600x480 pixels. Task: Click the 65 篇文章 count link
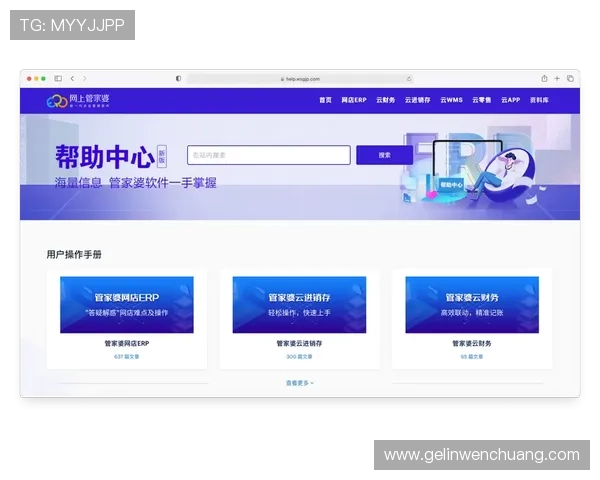tap(472, 356)
